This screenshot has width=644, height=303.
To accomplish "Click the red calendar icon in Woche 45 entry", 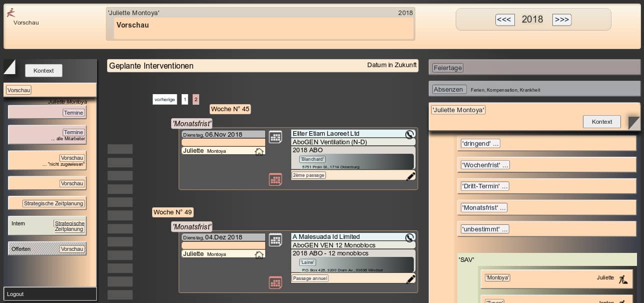I will pos(275,179).
